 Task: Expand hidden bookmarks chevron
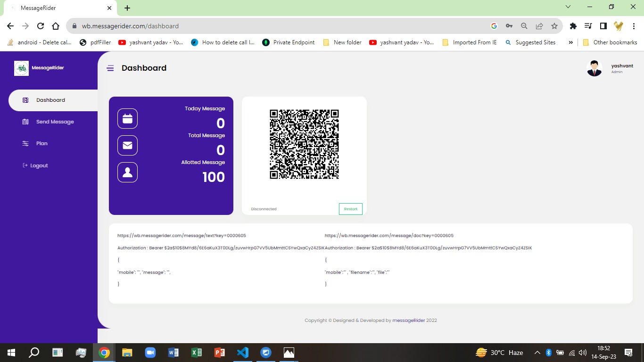tap(570, 42)
